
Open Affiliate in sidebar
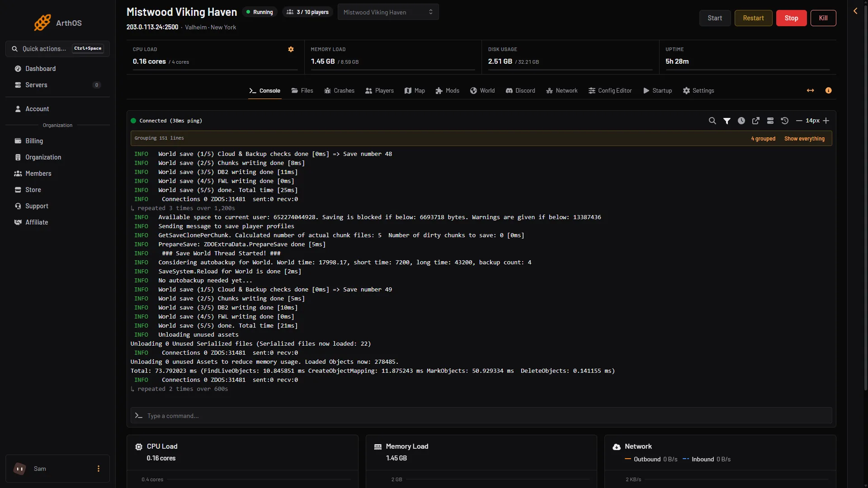pos(57,222)
